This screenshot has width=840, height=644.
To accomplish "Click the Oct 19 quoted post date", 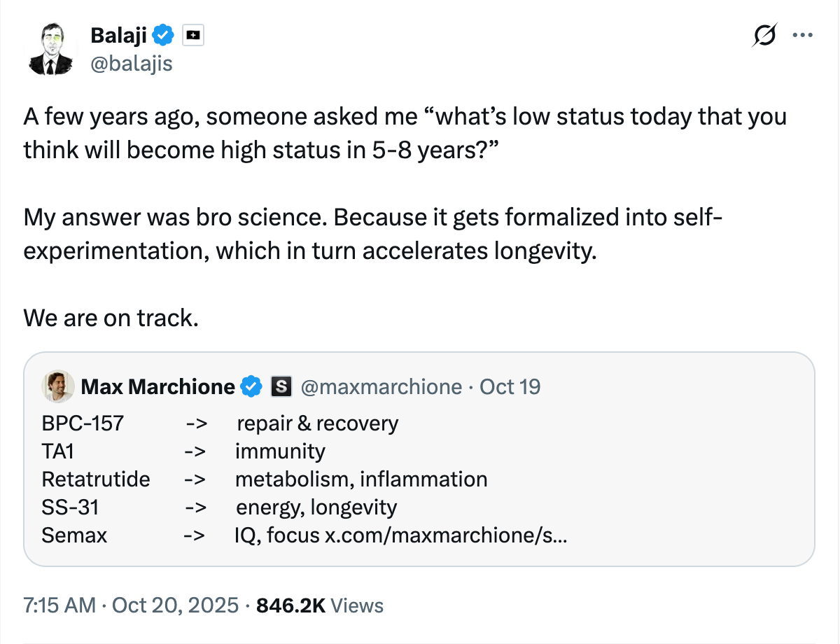I will click(x=510, y=386).
